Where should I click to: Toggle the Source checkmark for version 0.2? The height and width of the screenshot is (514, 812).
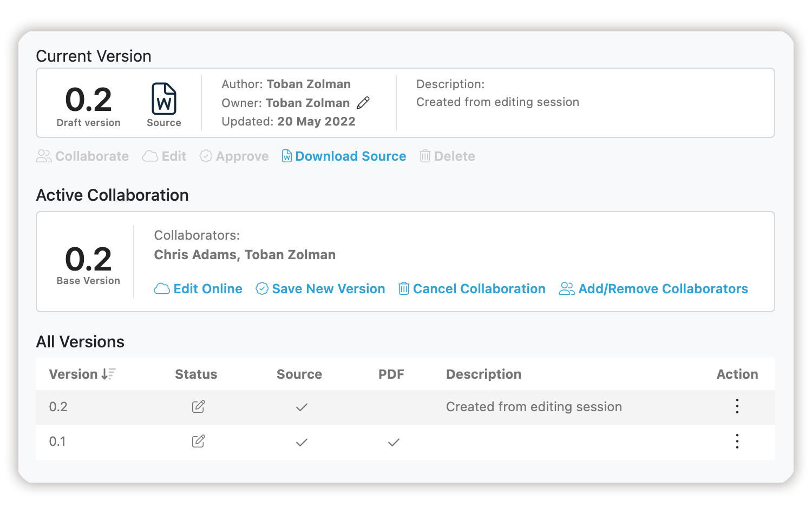[302, 407]
